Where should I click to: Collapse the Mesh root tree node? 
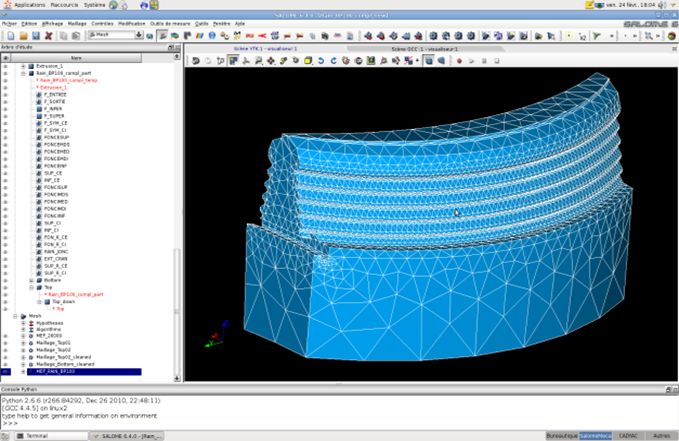coord(15,316)
